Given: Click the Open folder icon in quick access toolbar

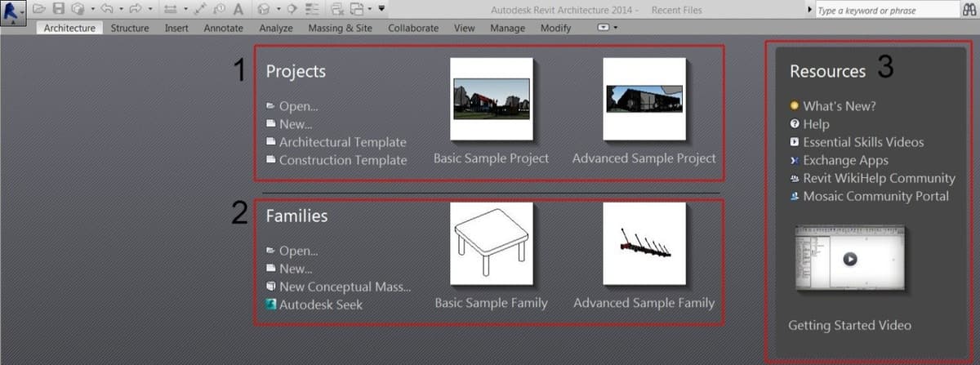Looking at the screenshot, I should pos(38,9).
